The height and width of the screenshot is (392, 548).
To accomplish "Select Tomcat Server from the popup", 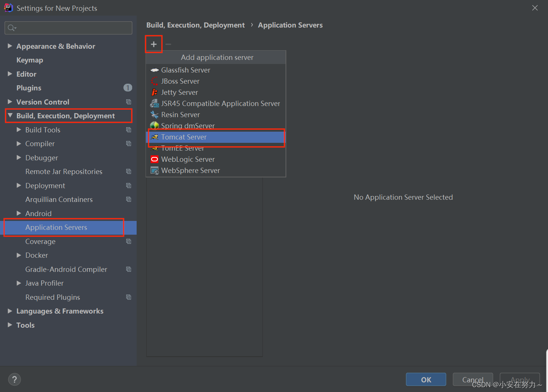I will [216, 137].
